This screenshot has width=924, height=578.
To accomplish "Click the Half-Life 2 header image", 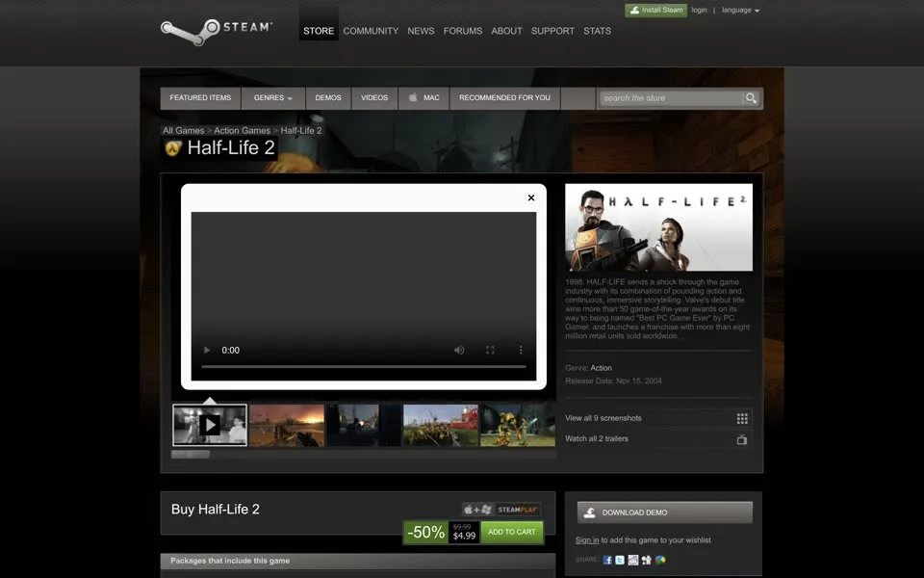I will (658, 227).
